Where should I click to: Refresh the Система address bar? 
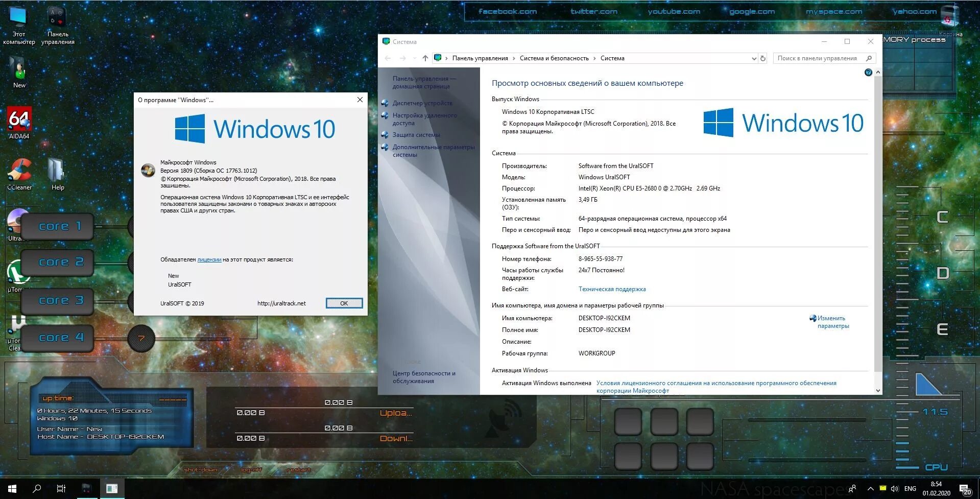[763, 58]
